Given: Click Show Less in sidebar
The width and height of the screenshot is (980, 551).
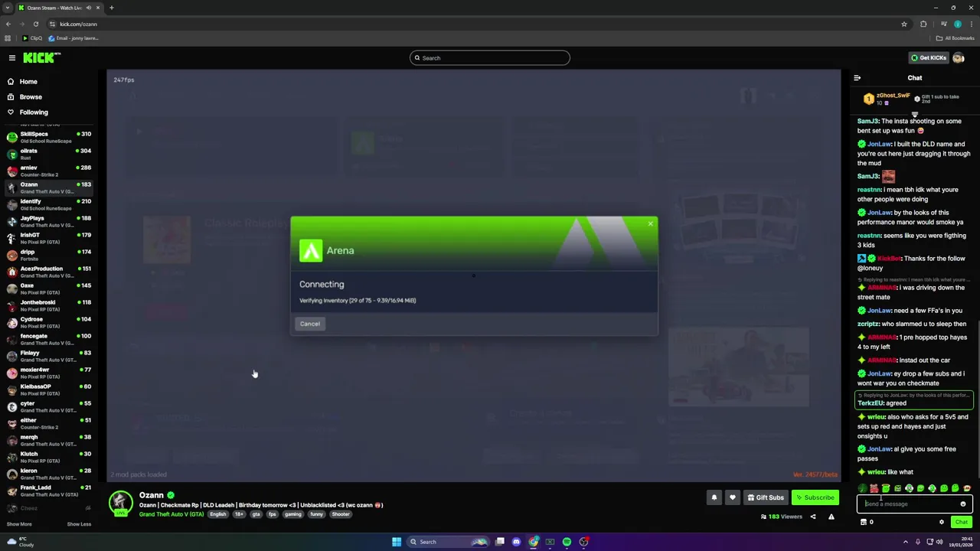Looking at the screenshot, I should pos(79,524).
